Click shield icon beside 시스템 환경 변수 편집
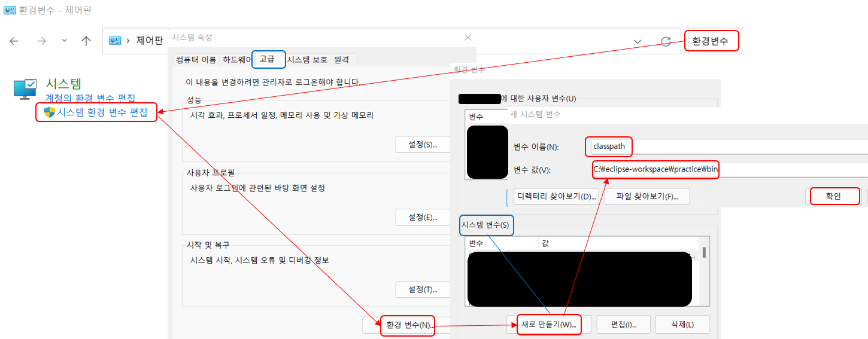 (x=50, y=112)
